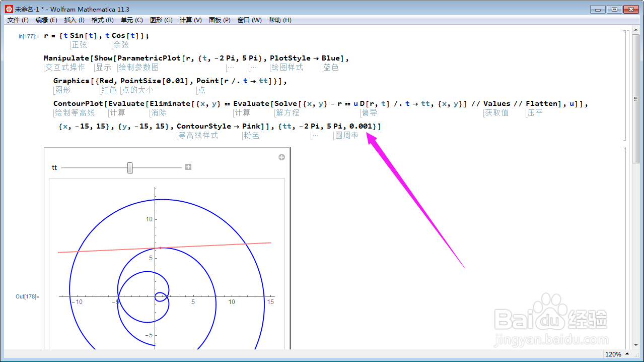Expand the tt slider controls plus button
This screenshot has height=362, width=644.
pyautogui.click(x=188, y=167)
